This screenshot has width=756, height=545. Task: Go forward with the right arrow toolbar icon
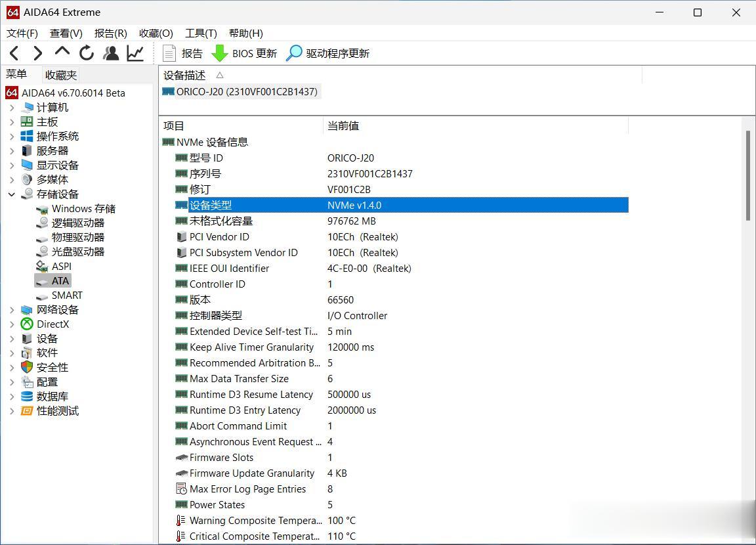(38, 53)
